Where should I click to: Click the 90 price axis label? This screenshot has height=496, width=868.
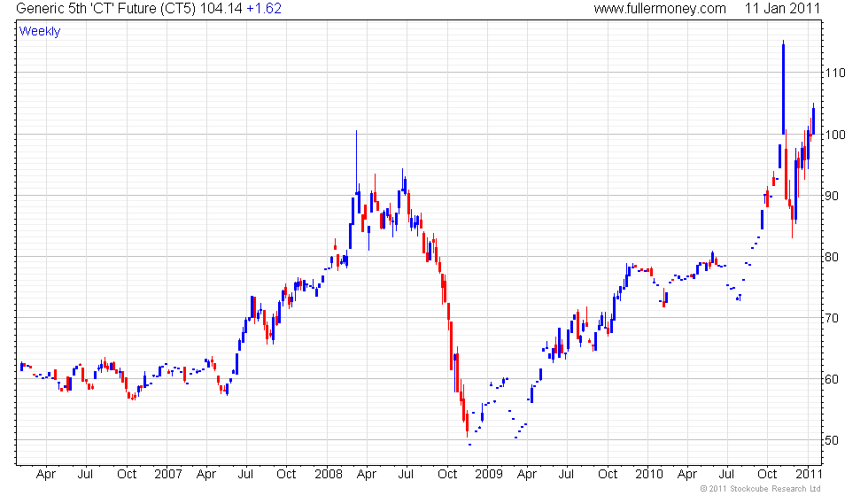pos(832,196)
